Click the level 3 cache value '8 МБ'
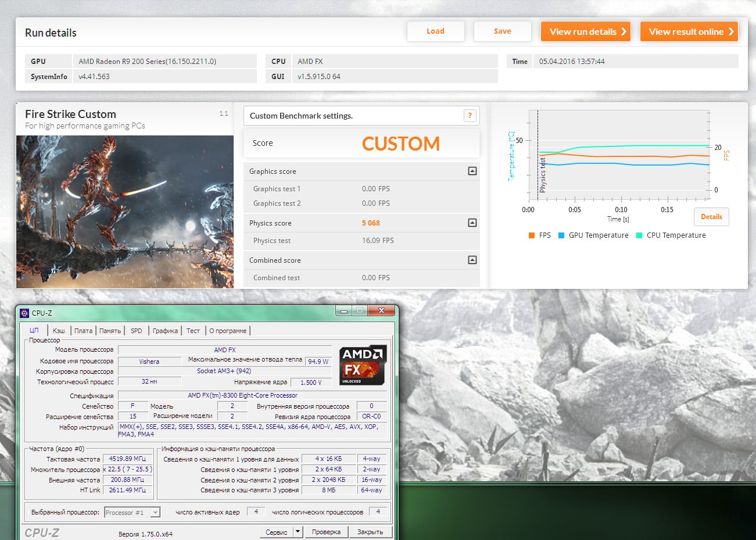Screen dimensions: 756x540 pyautogui.click(x=329, y=490)
